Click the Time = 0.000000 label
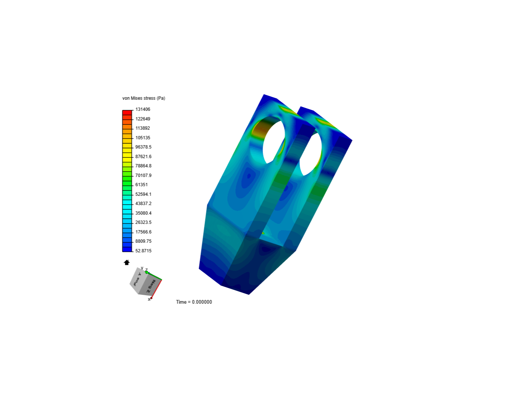The height and width of the screenshot is (399, 532). tap(194, 302)
